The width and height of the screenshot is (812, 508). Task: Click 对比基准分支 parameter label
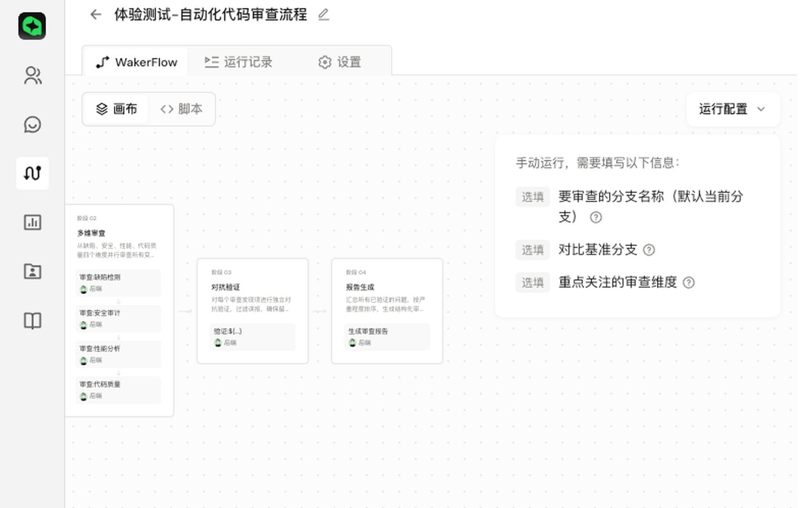tap(598, 249)
